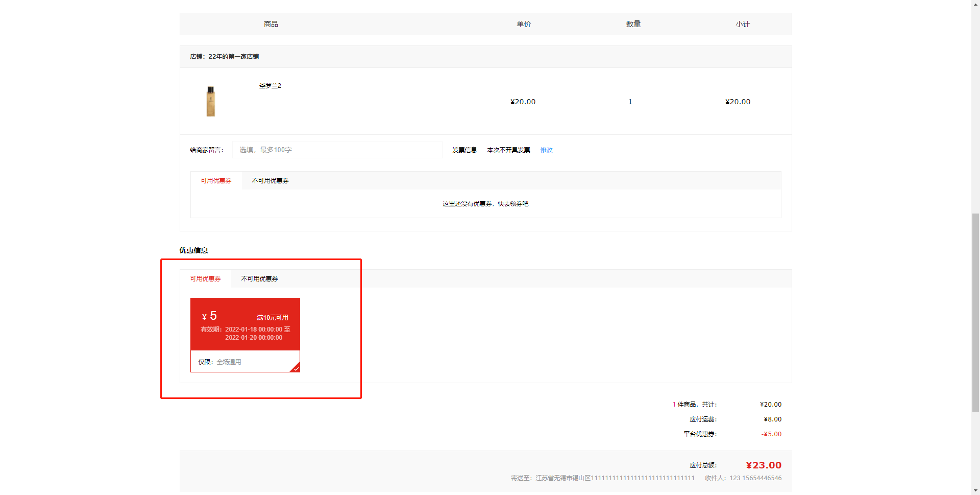Click the 修改 invoice link
Image resolution: width=980 pixels, height=495 pixels.
coord(546,150)
